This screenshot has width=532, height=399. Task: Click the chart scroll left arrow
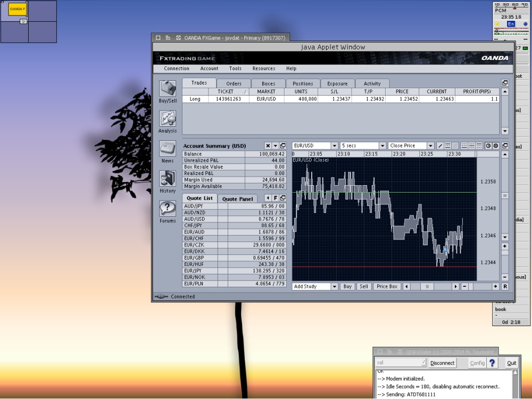(406, 287)
